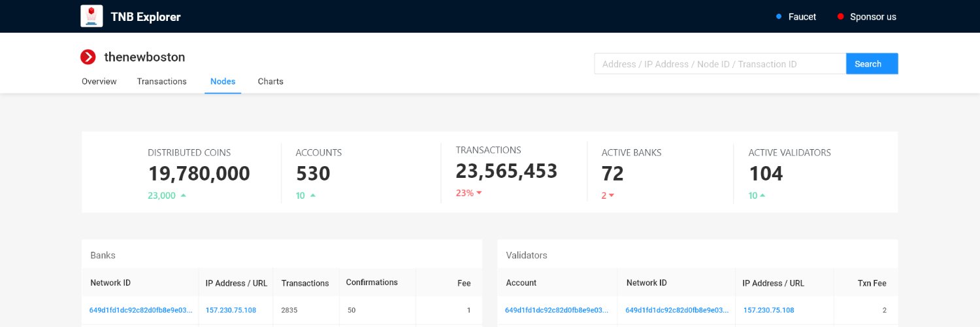
Task: Open the Faucet link
Action: 802,16
